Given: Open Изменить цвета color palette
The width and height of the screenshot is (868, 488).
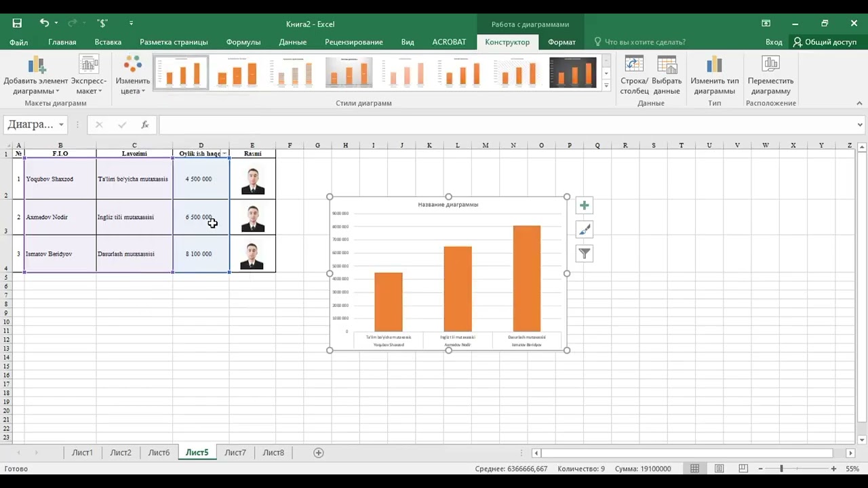Looking at the screenshot, I should [x=132, y=75].
